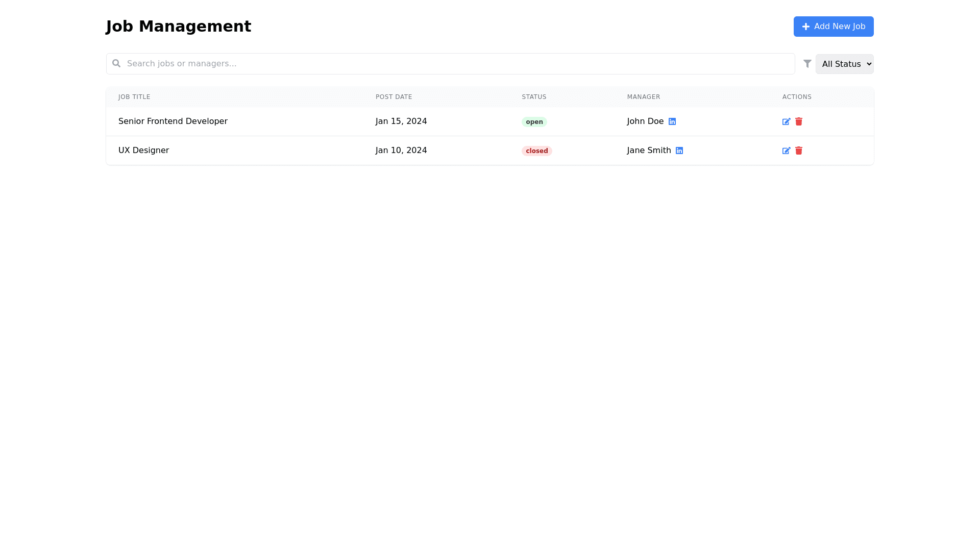Edit the Senior Frontend Developer job

(x=786, y=121)
